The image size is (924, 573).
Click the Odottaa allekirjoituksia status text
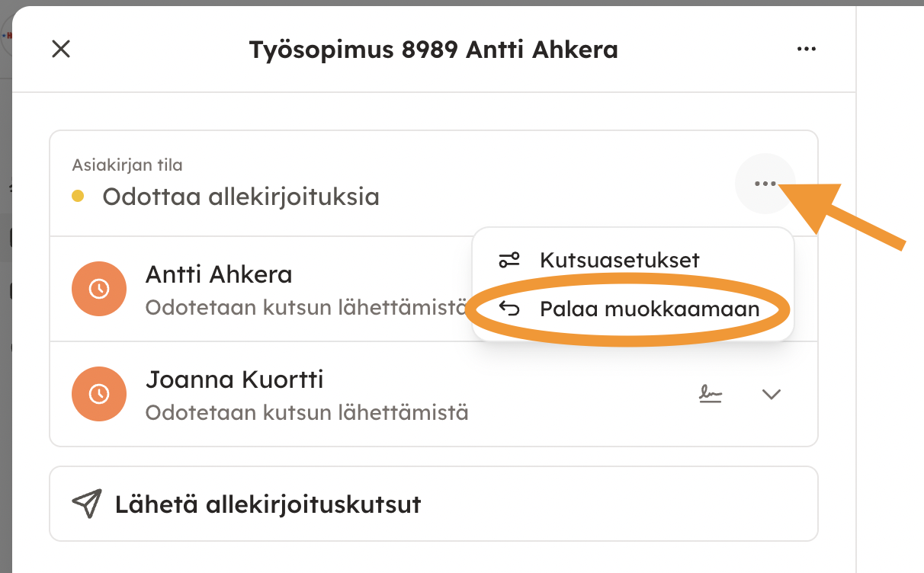pos(241,197)
